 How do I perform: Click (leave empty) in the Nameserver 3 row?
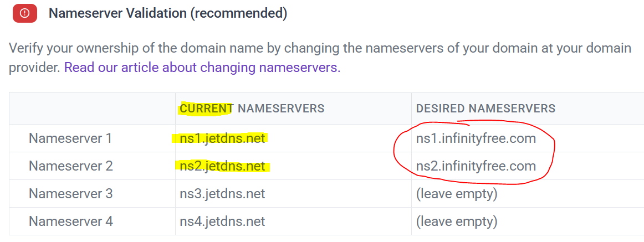point(456,193)
